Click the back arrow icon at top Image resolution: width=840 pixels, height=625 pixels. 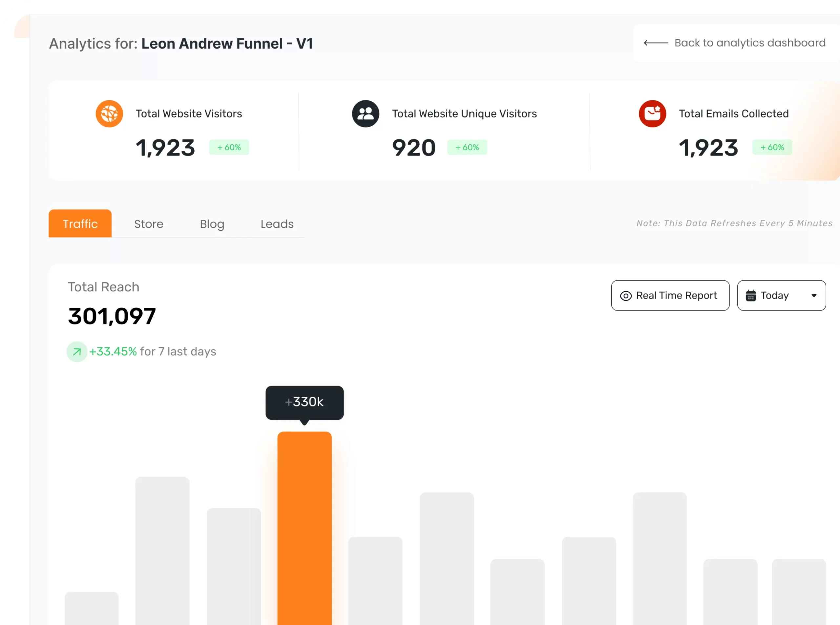[656, 43]
